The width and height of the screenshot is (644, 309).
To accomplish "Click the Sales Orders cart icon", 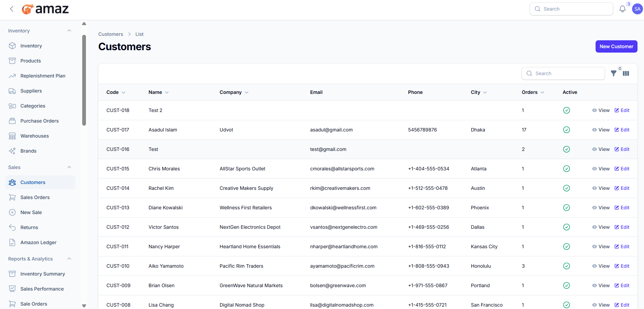I will click(12, 197).
